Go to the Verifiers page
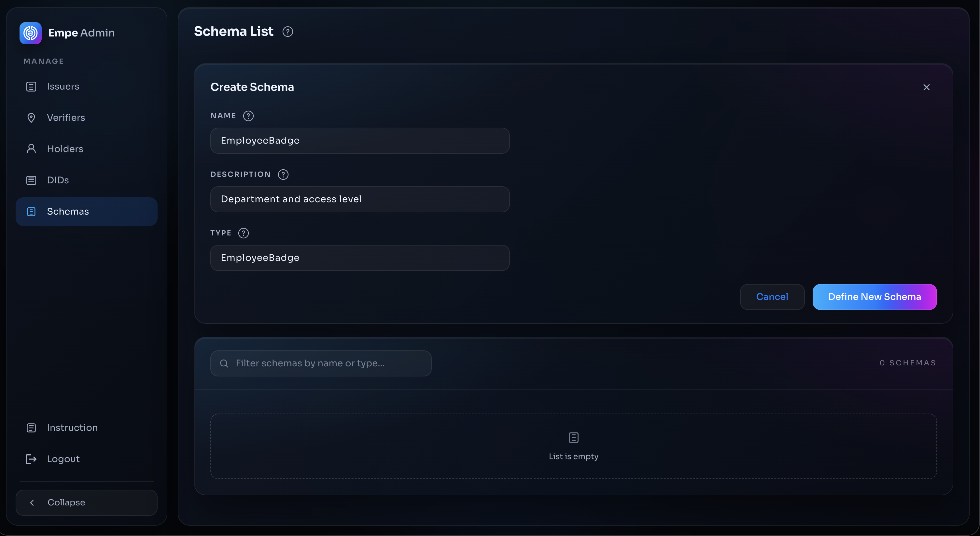The image size is (980, 536). (x=86, y=118)
